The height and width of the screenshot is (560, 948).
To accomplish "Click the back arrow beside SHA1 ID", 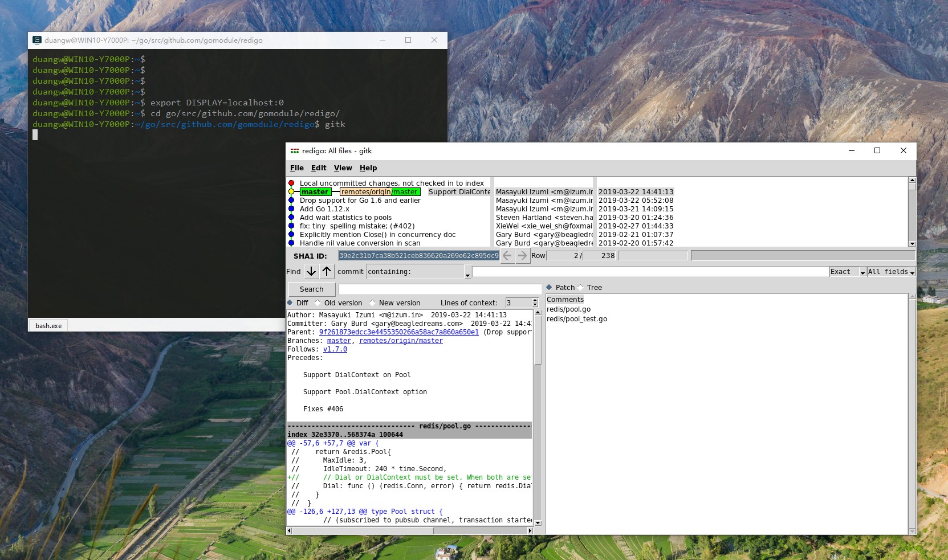I will coord(507,256).
